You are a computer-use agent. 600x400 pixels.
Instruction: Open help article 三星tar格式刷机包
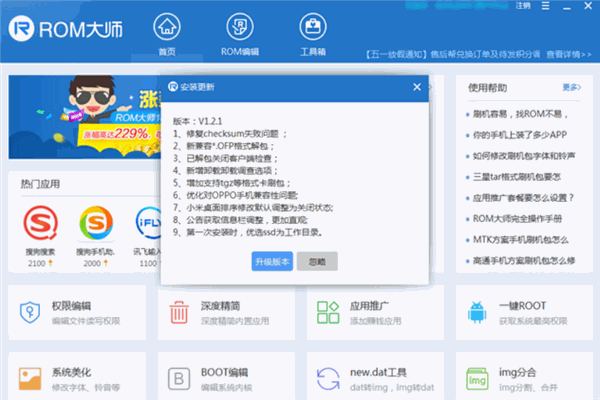click(x=517, y=177)
